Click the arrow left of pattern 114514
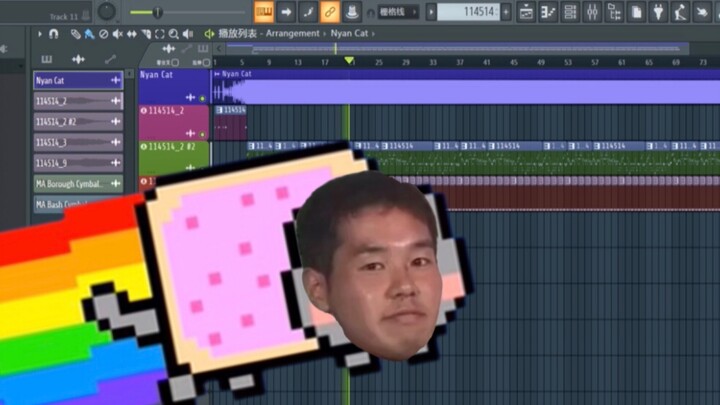The image size is (720, 405). pyautogui.click(x=431, y=12)
